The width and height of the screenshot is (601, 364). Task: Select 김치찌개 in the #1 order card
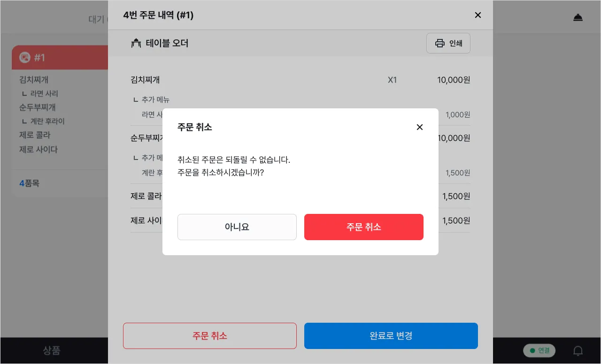point(34,80)
